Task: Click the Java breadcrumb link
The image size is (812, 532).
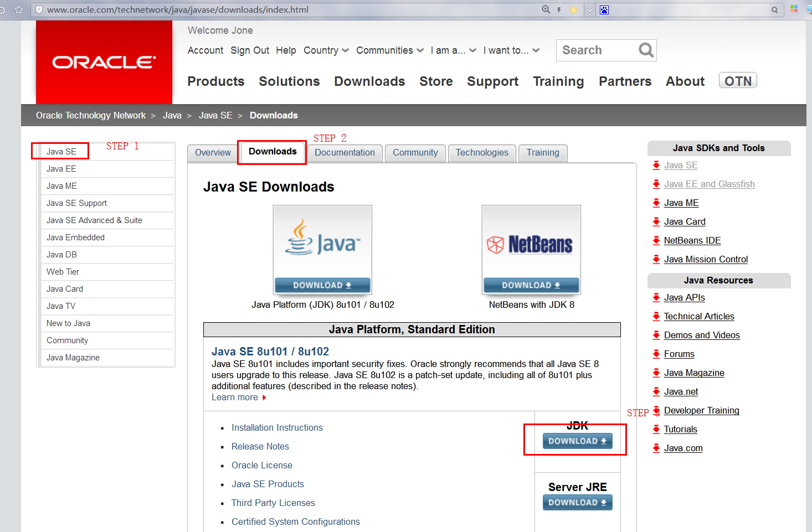Action: click(172, 115)
